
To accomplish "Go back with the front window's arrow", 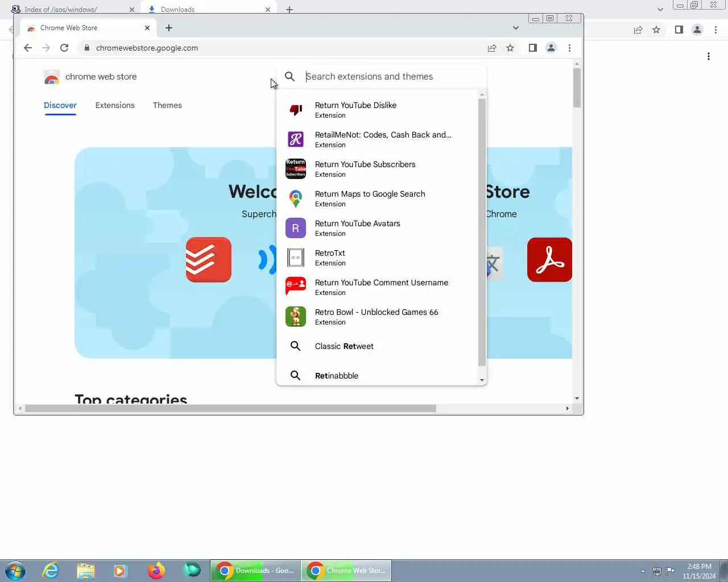I will 28,48.
